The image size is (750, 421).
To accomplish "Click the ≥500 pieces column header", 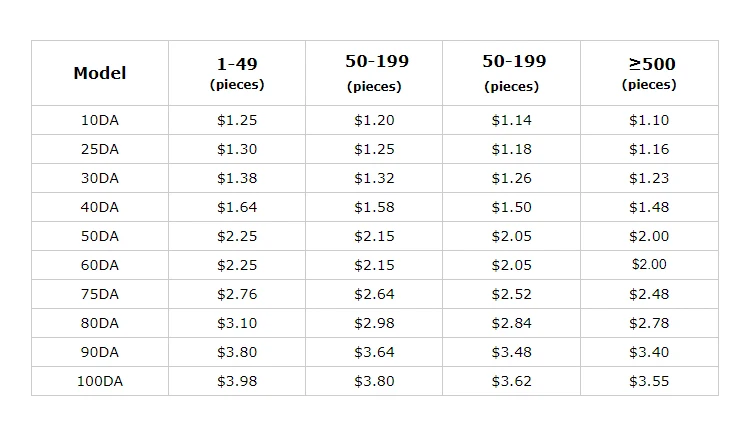I will tap(651, 73).
